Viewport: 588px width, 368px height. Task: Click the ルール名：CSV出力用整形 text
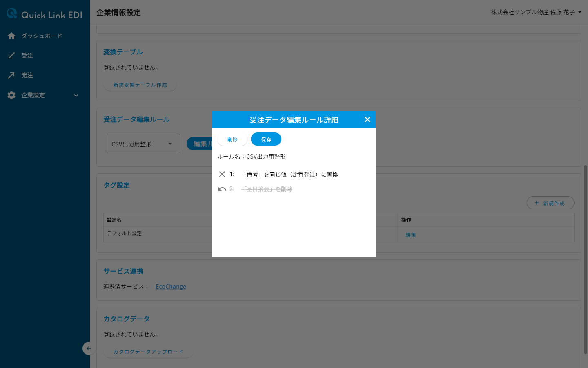click(x=252, y=157)
